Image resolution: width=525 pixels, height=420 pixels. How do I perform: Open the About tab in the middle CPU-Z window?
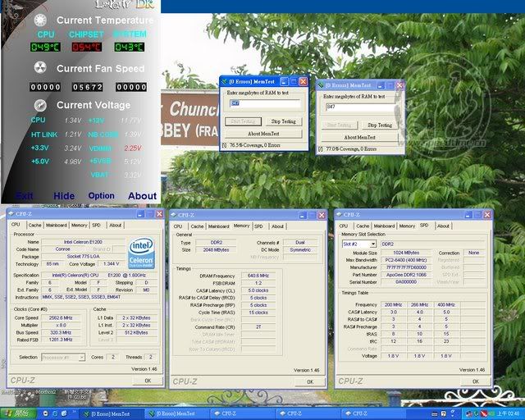[x=277, y=226]
